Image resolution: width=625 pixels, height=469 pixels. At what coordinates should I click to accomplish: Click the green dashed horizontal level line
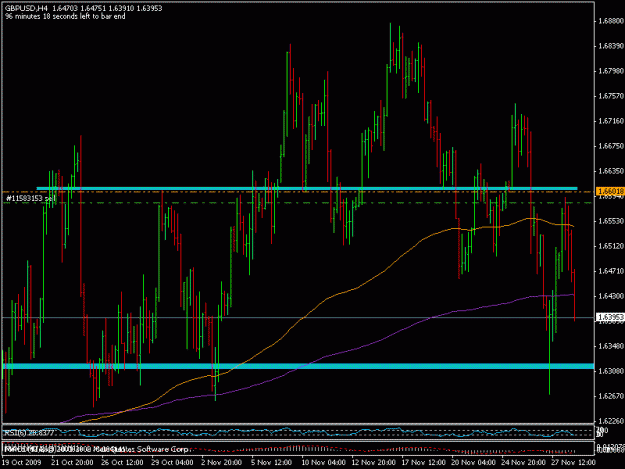pos(298,203)
